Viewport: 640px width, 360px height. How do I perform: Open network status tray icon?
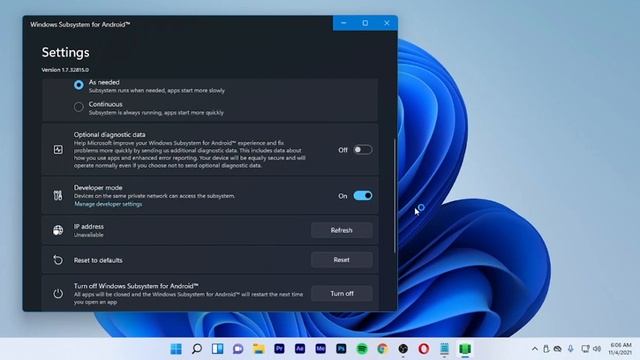(x=585, y=349)
